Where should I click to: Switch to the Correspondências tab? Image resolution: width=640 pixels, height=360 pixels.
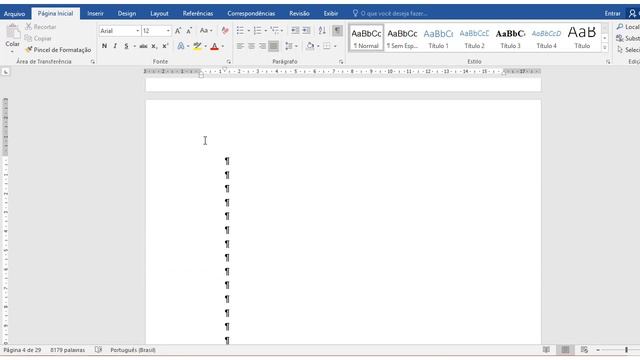pyautogui.click(x=251, y=13)
